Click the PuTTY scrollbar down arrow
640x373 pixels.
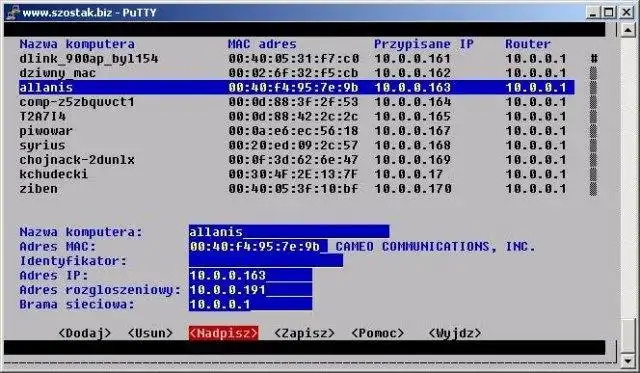pyautogui.click(x=628, y=360)
